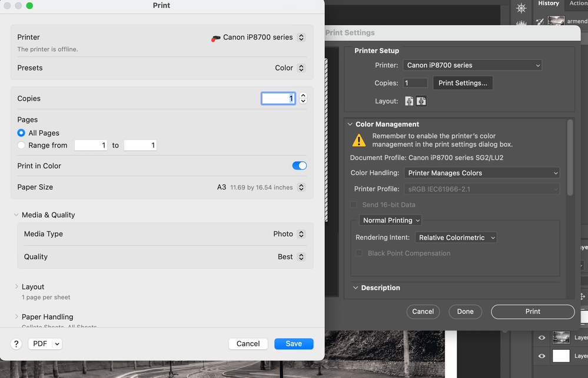The height and width of the screenshot is (378, 588).
Task: Expand the Layout section in Print dialog
Action: tap(16, 287)
